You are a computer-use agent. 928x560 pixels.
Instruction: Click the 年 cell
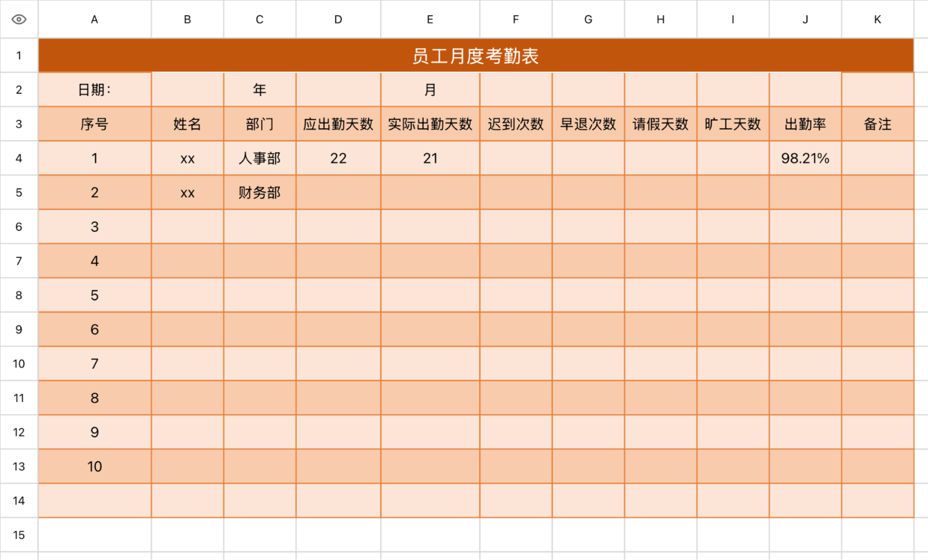[x=260, y=89]
